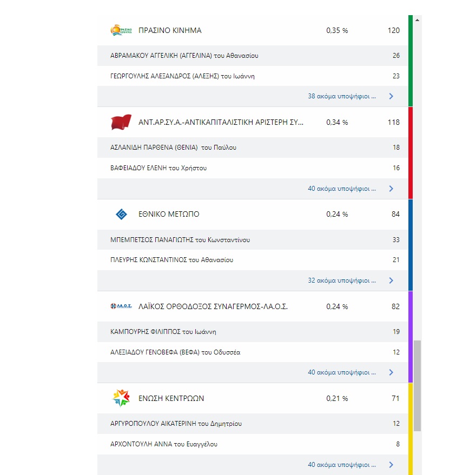This screenshot has width=476, height=475.
Task: Click the red flag ΑΝΤ.ΑΡ.ΣΥ.Α. logo
Action: click(121, 123)
